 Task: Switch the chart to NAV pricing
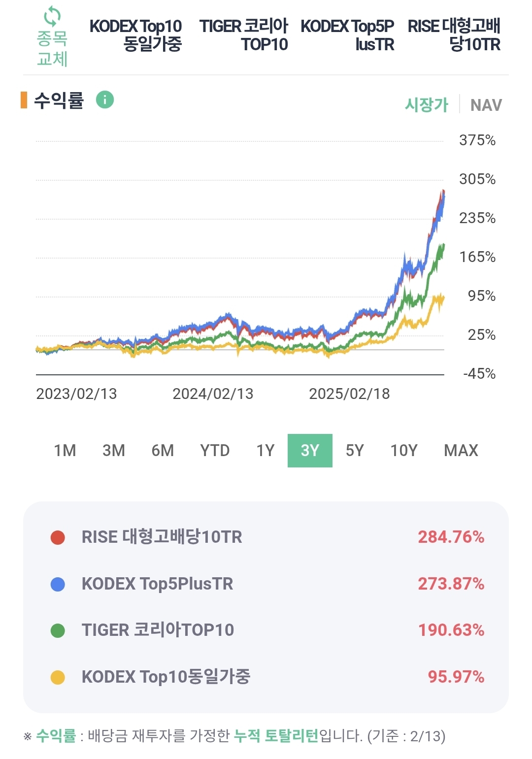tap(486, 105)
